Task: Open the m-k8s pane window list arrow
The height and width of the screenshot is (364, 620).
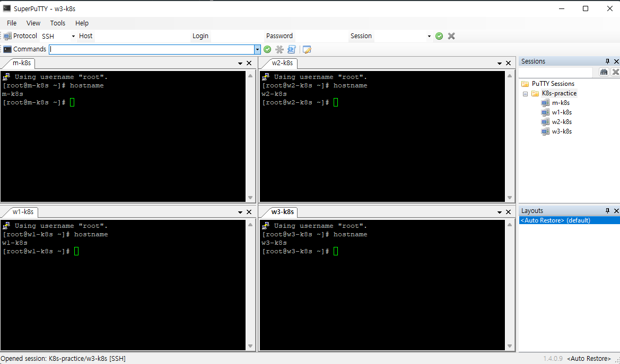Action: point(240,63)
